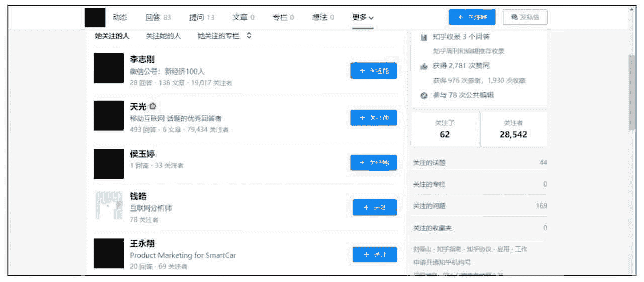Select the 关注她的人 sub-tab
The width and height of the screenshot is (644, 282).
click(163, 36)
